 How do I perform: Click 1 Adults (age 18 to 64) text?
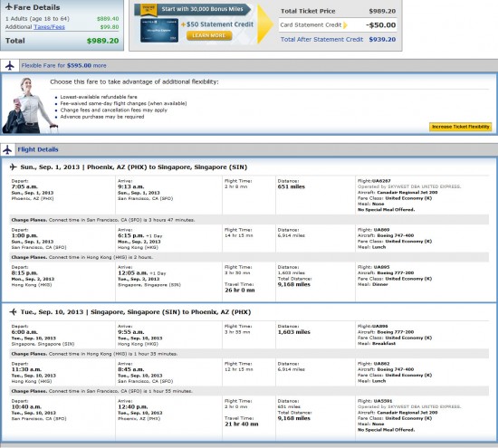click(37, 19)
